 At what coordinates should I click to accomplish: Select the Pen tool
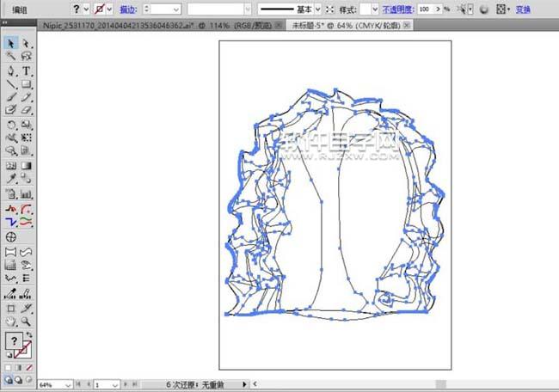[x=10, y=70]
